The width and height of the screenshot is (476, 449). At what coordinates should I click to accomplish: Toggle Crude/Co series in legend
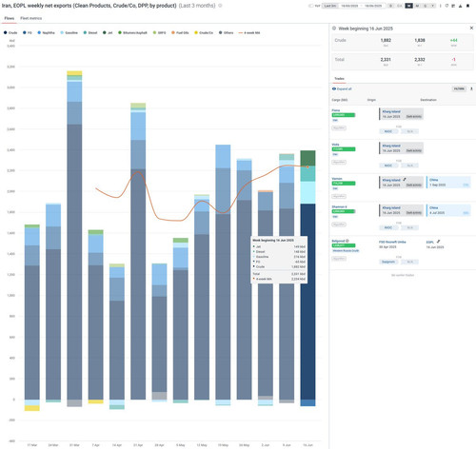click(x=204, y=32)
